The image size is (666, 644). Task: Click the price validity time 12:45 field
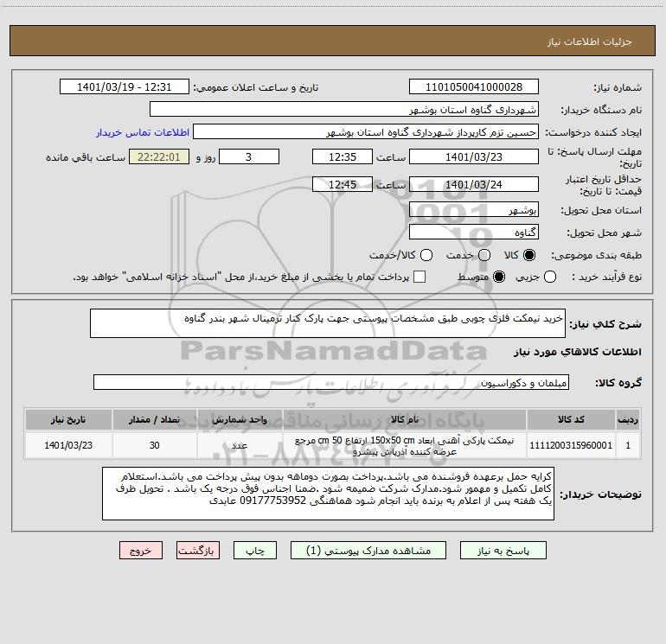click(343, 184)
